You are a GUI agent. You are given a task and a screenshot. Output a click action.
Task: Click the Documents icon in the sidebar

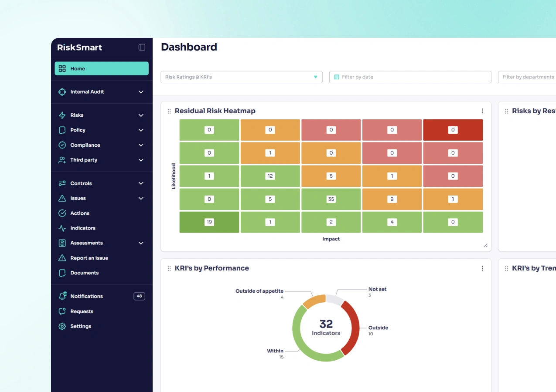[x=62, y=273]
